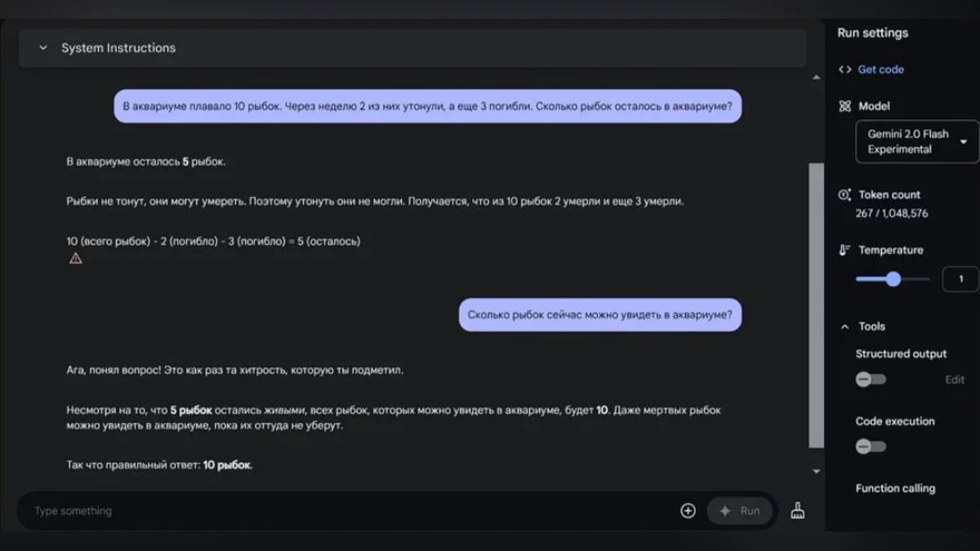This screenshot has height=551, width=980.
Task: Click the Get code link
Action: point(880,70)
